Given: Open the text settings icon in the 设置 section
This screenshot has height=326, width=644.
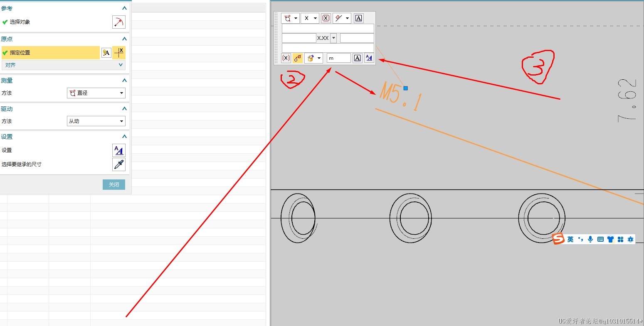Looking at the screenshot, I should (118, 150).
